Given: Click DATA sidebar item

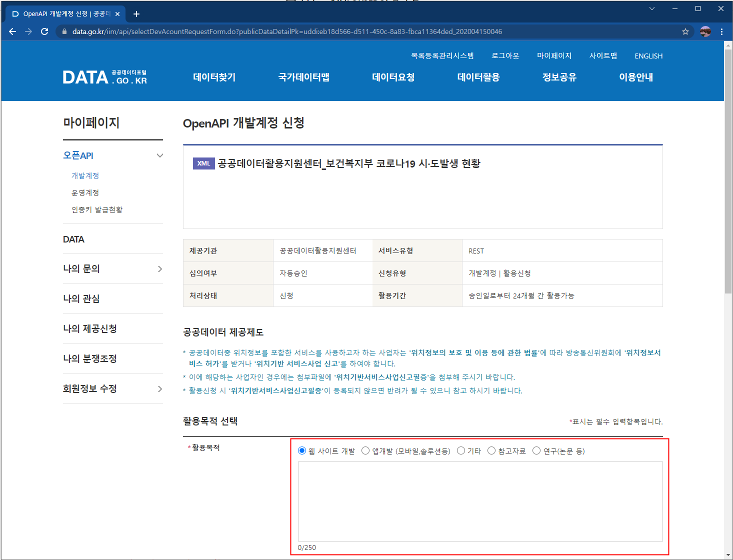Looking at the screenshot, I should point(73,239).
